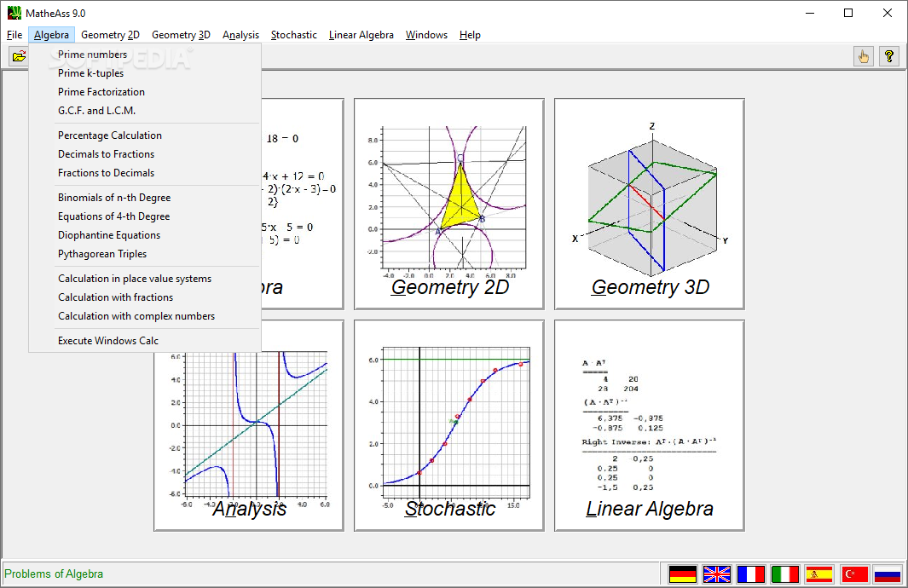Screen dimensions: 908x588
Task: Choose Equations of 4-th Degree
Action: tap(145, 216)
